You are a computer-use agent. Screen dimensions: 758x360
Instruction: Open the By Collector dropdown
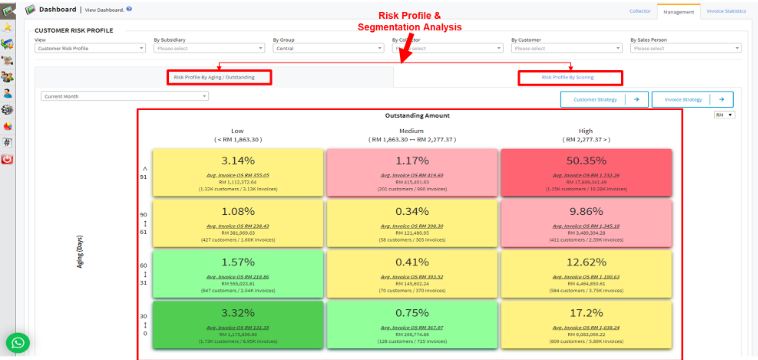pos(447,48)
